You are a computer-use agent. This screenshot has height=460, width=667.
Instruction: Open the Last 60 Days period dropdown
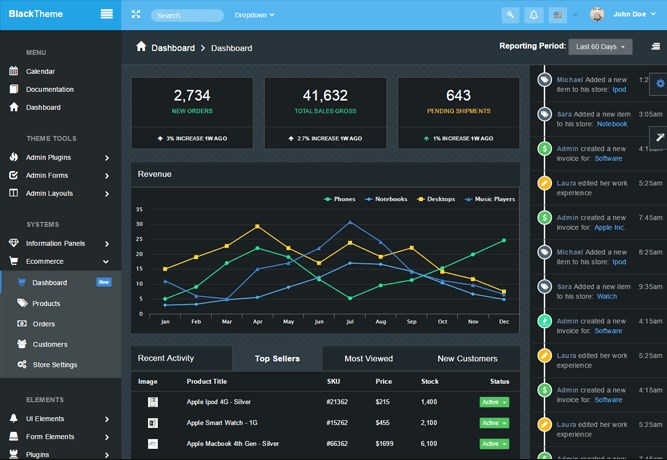[x=600, y=47]
